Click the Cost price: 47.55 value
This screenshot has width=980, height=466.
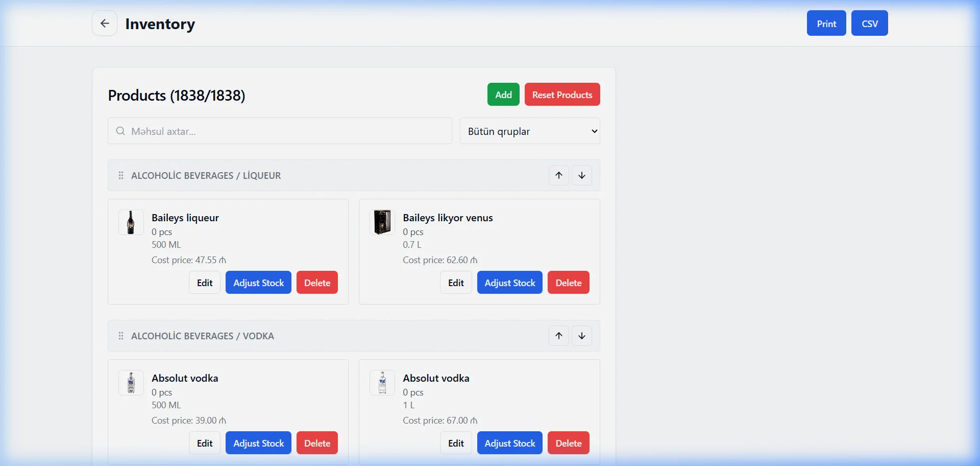pyautogui.click(x=189, y=260)
